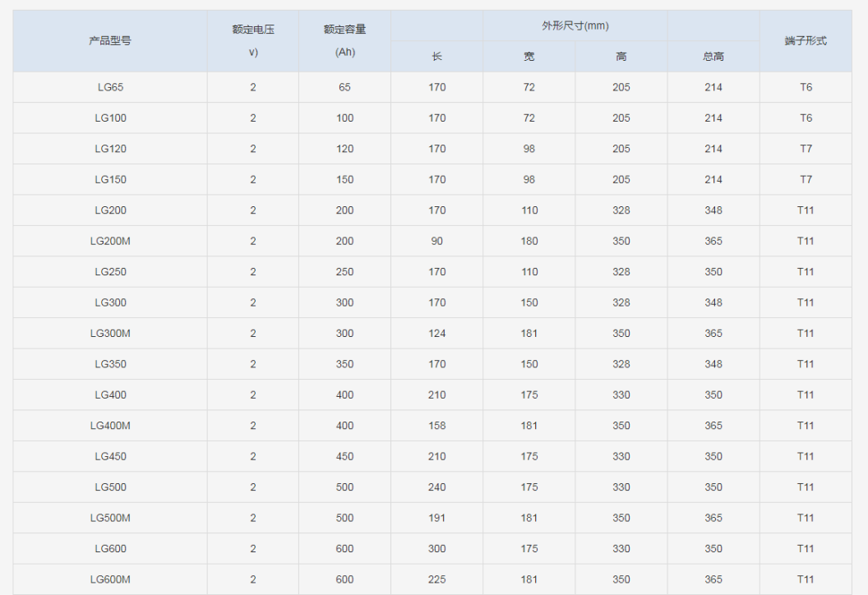Click the 额定容量 column header
The image size is (868, 595).
[x=344, y=40]
